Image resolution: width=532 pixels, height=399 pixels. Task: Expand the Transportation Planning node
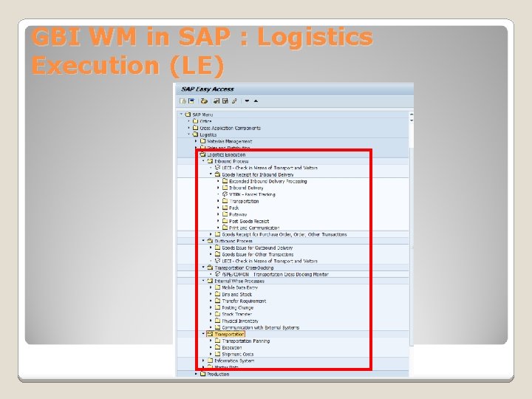(x=211, y=341)
